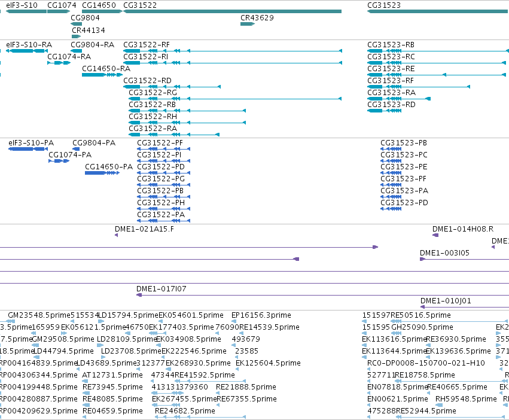
Task: Click protein CG31522-PD
Action: tap(164, 173)
